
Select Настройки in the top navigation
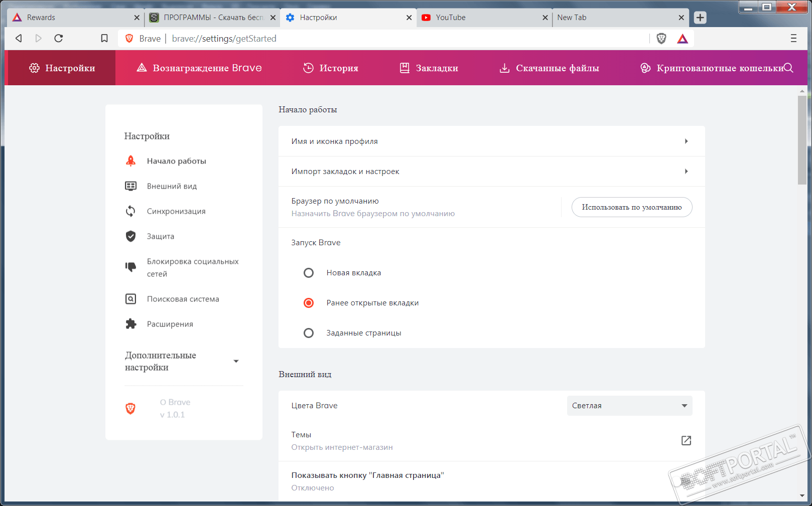click(x=62, y=68)
